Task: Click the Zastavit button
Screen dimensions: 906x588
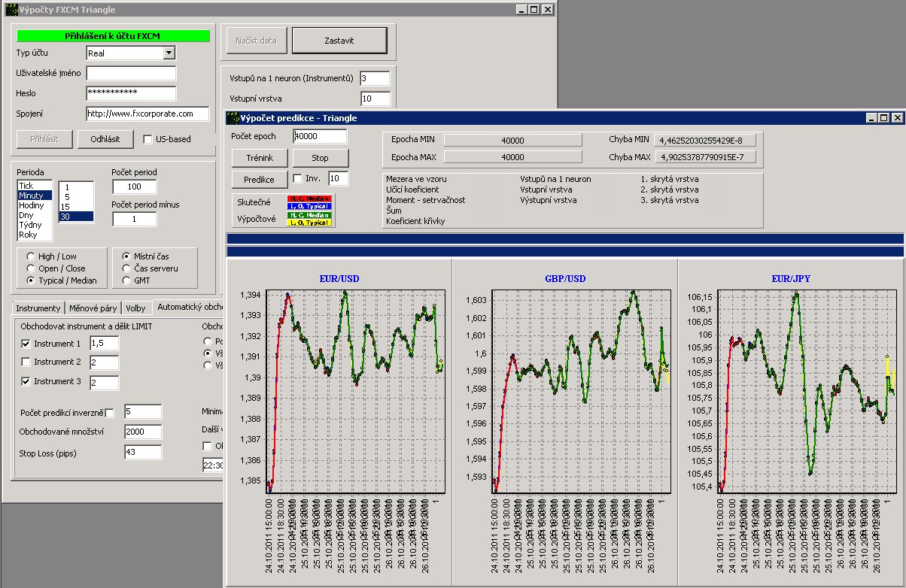Action: (x=339, y=41)
